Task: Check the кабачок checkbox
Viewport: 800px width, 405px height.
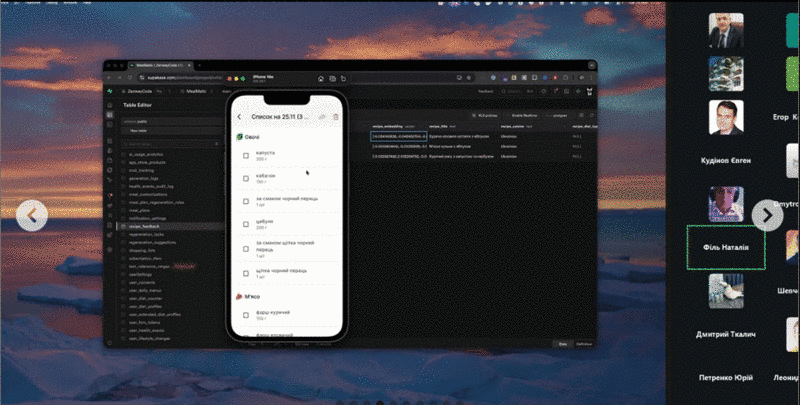Action: coord(246,179)
